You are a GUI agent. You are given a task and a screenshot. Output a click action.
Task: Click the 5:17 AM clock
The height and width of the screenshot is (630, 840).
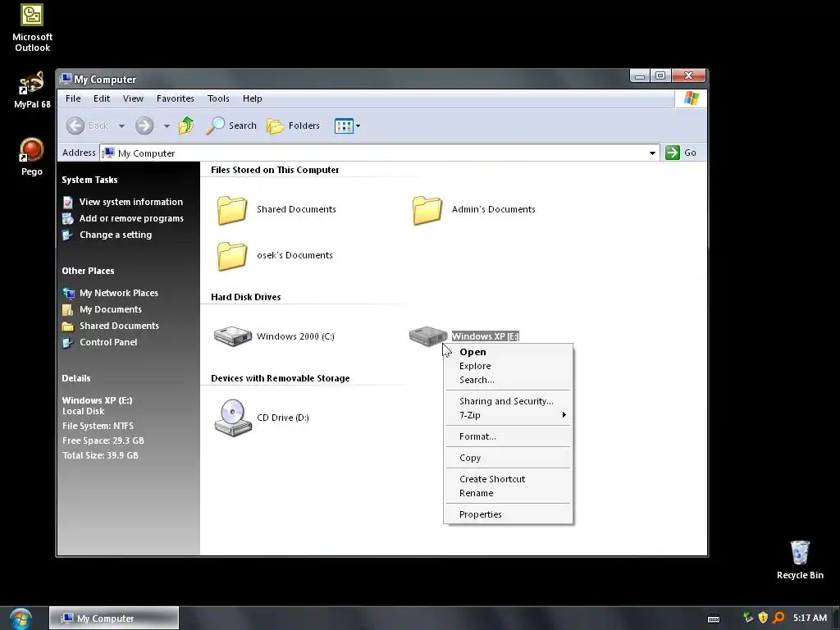(x=810, y=619)
